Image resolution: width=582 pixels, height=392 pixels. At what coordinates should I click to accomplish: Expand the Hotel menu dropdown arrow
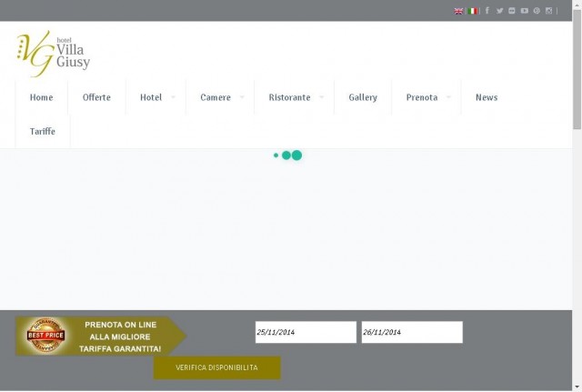[173, 97]
